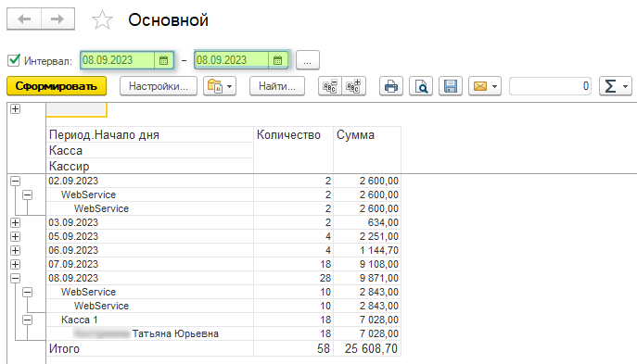Open calendar for interval end date
Image resolution: width=637 pixels, height=364 pixels.
click(278, 60)
